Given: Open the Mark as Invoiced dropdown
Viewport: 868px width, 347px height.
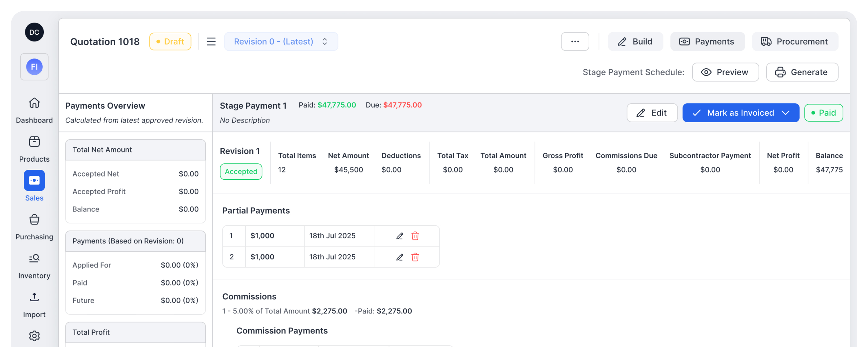Looking at the screenshot, I should click(x=786, y=113).
